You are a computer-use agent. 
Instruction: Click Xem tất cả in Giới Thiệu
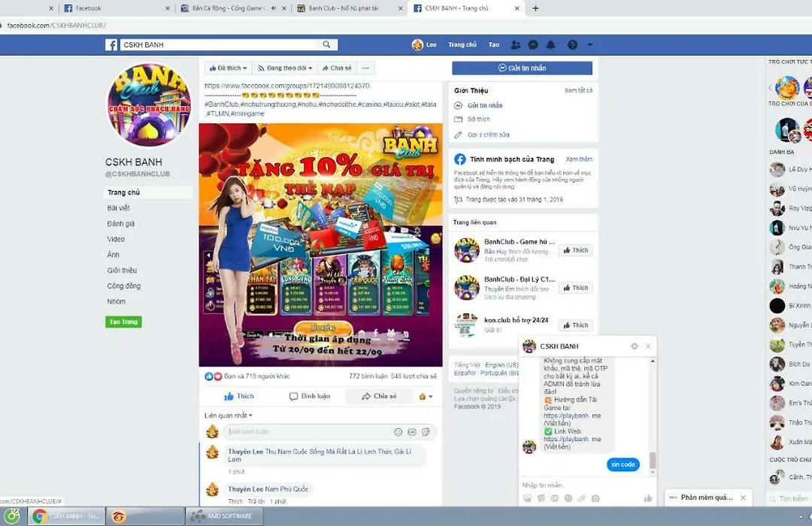coord(578,90)
